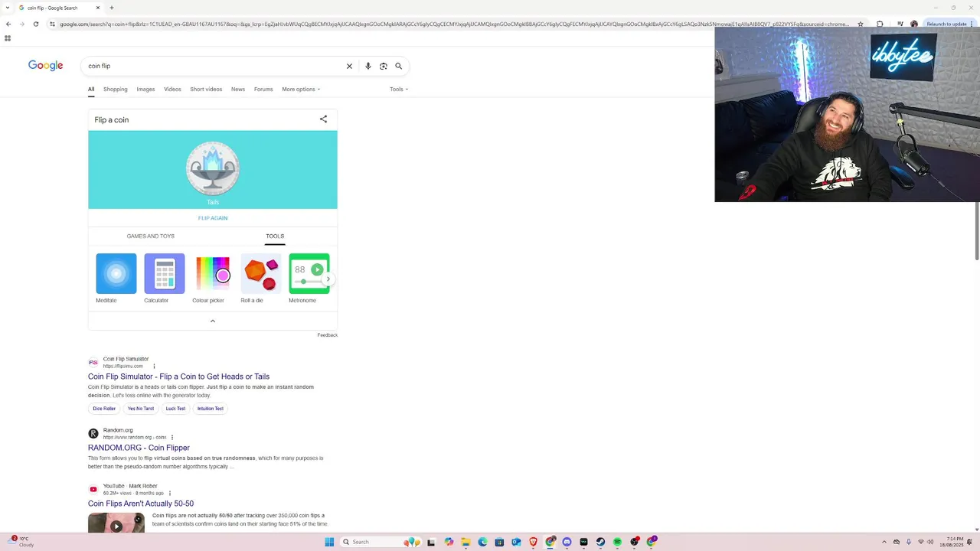980x551 pixels.
Task: Open Spotify from the taskbar
Action: click(x=617, y=542)
